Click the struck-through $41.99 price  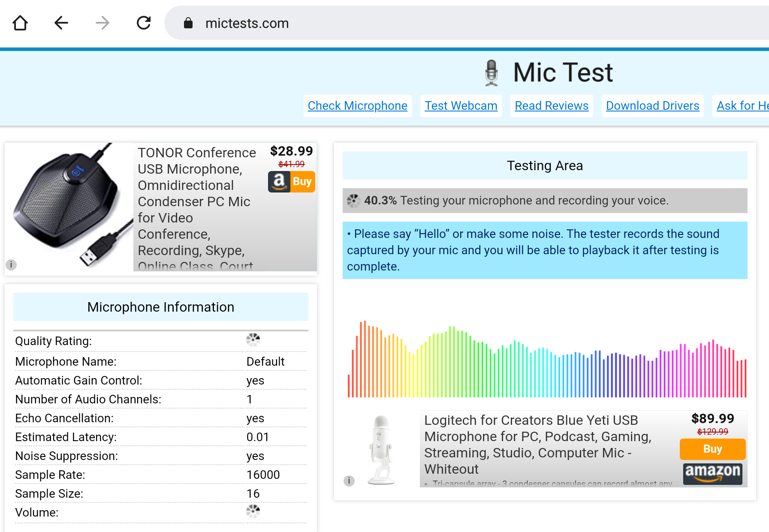[x=292, y=164]
